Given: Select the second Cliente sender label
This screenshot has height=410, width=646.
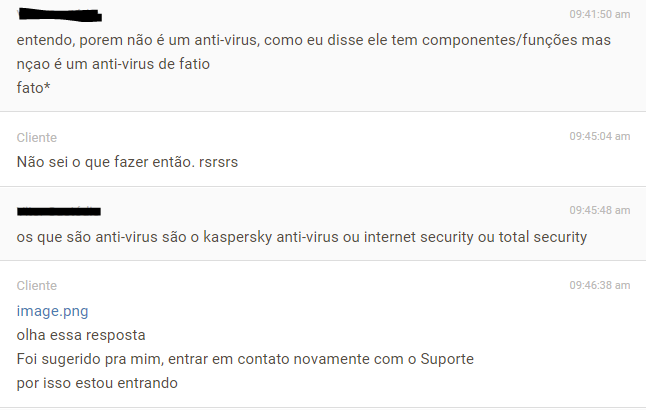Looking at the screenshot, I should tap(37, 286).
